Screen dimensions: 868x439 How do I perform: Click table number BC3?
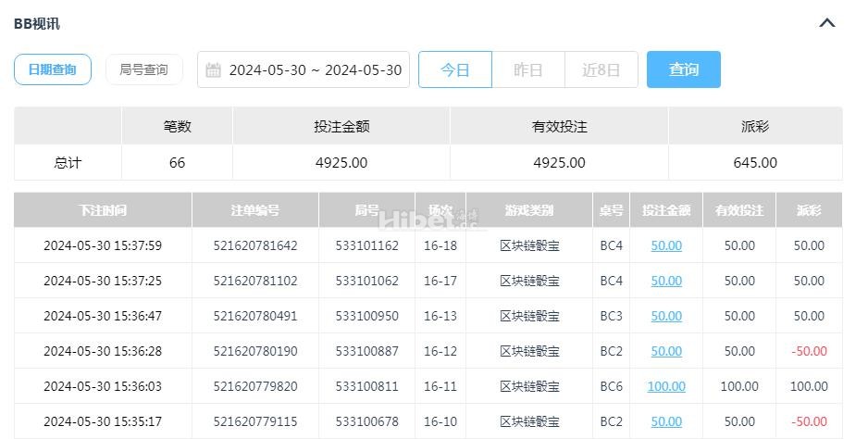[x=611, y=316]
